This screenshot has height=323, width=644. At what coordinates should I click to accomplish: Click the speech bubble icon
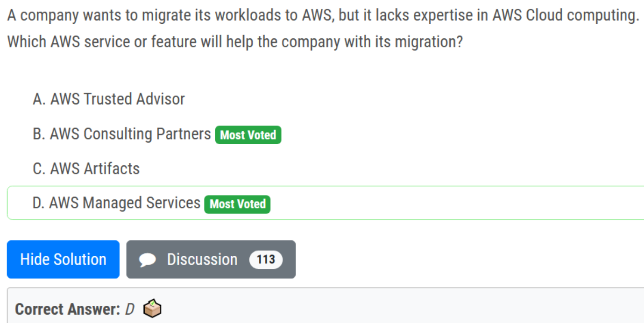(x=148, y=260)
